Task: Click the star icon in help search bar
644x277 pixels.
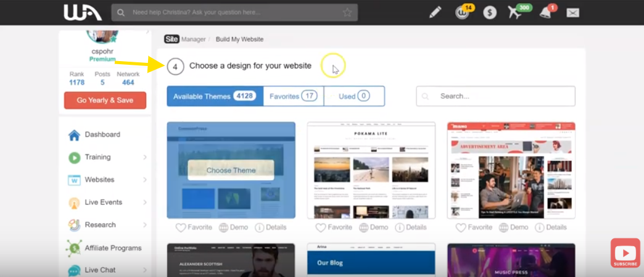Action: [x=347, y=12]
